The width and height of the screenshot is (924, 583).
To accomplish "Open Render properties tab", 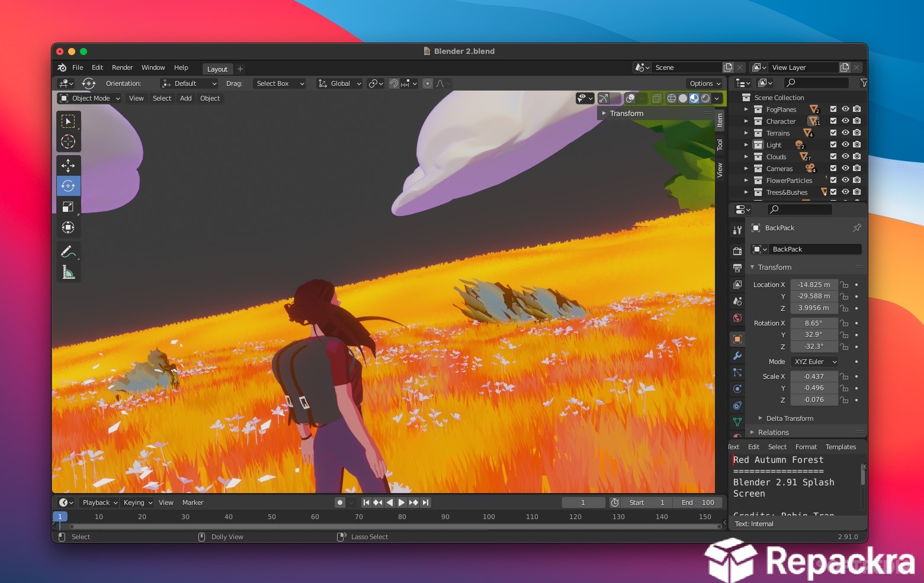I will click(x=737, y=251).
